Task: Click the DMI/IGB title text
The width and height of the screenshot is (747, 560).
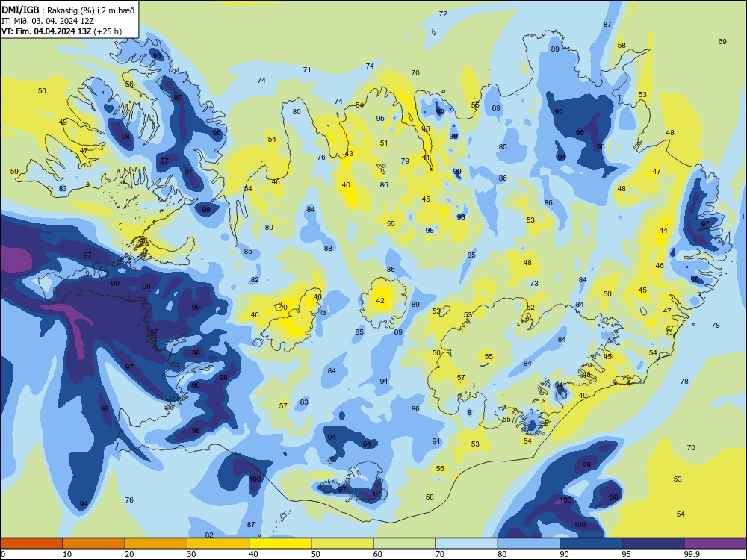Action: tap(20, 10)
